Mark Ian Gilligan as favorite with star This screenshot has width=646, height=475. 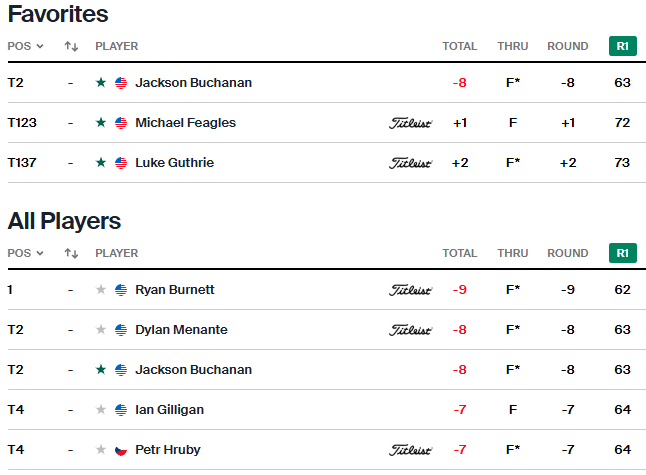(101, 409)
